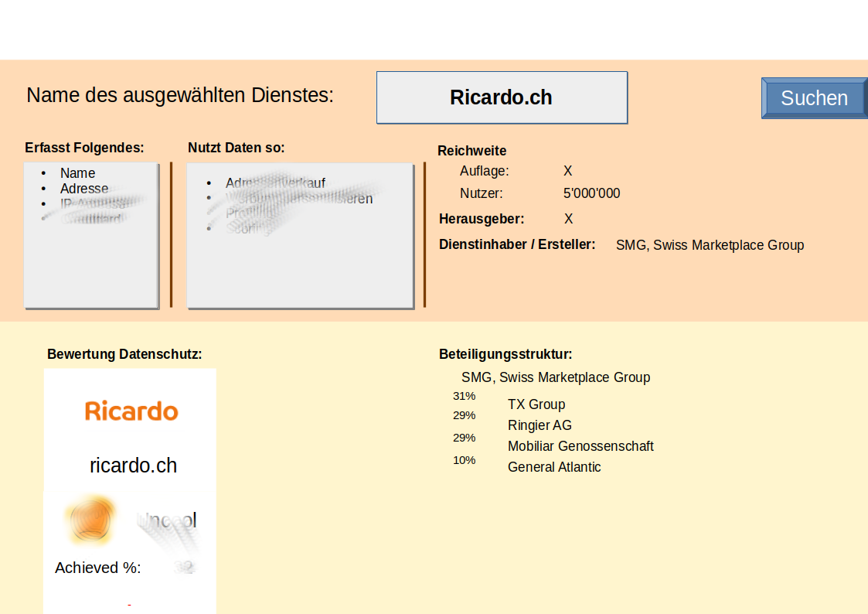Click the ricardo.ch label on the rating card
The image size is (868, 614).
[x=133, y=465]
